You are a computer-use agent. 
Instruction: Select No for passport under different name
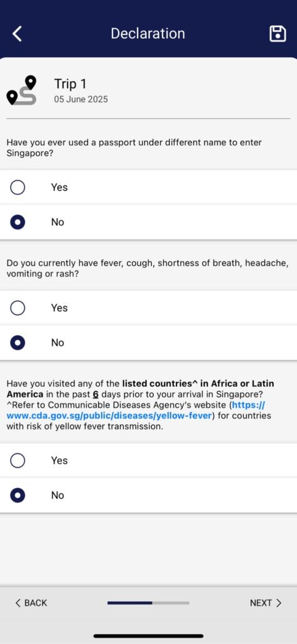coord(148,222)
